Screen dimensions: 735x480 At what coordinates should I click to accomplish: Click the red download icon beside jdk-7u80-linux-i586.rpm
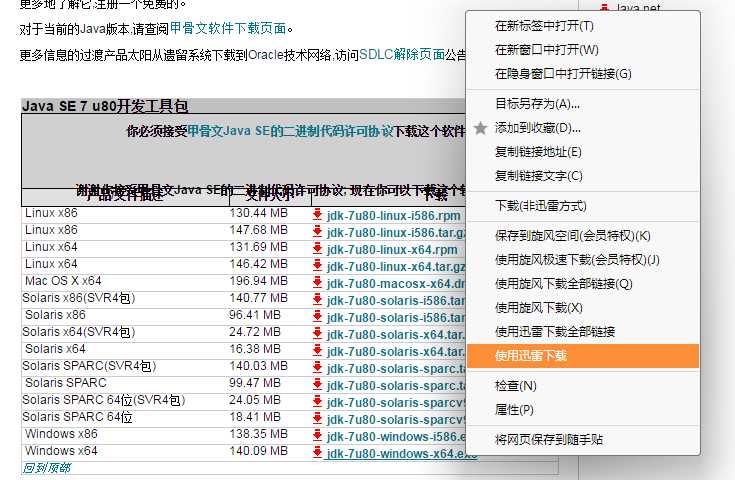tap(317, 215)
